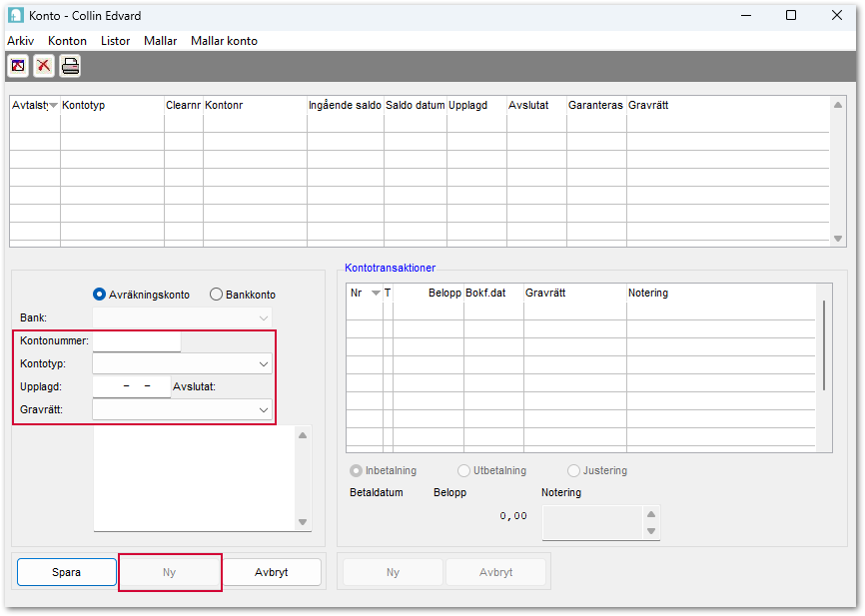865x616 pixels.
Task: Click the accounts table scroll-down arrow
Action: point(838,239)
